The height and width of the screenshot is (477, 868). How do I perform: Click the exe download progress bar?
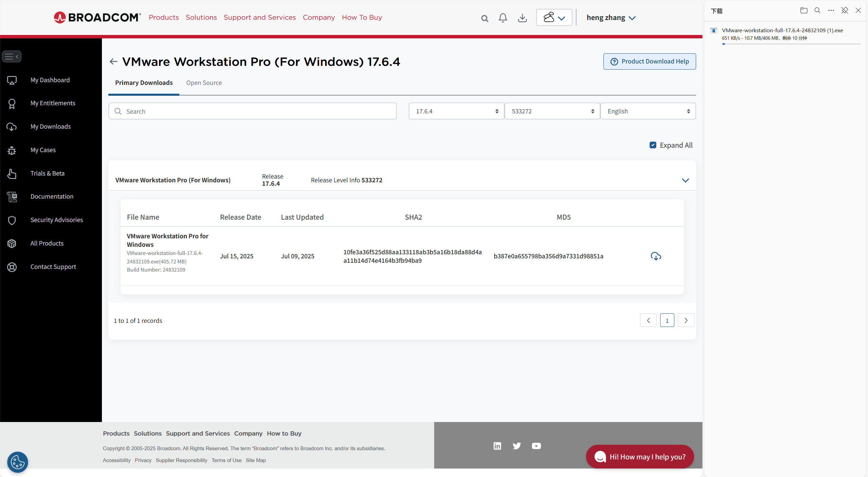pos(791,44)
